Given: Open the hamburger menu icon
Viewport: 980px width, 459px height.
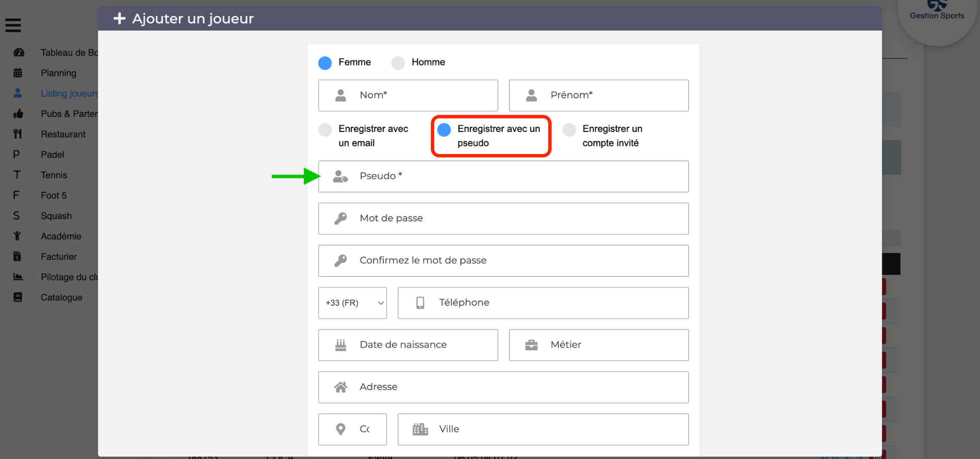Looking at the screenshot, I should [13, 25].
